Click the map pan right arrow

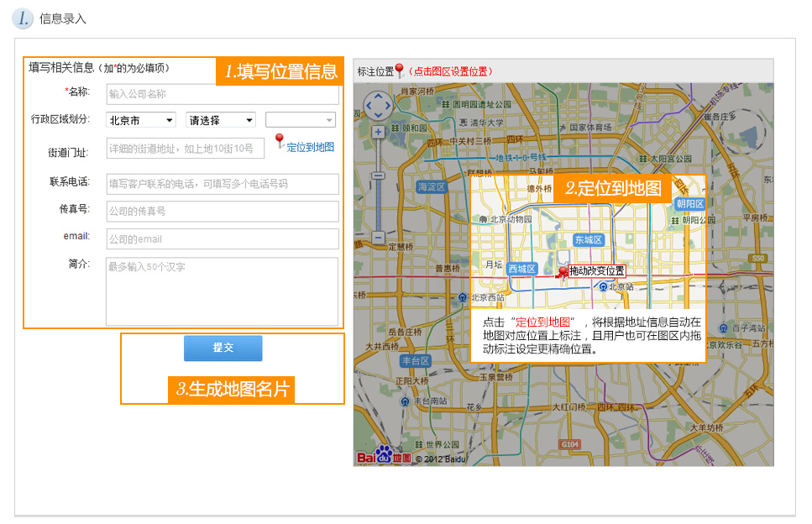click(388, 106)
